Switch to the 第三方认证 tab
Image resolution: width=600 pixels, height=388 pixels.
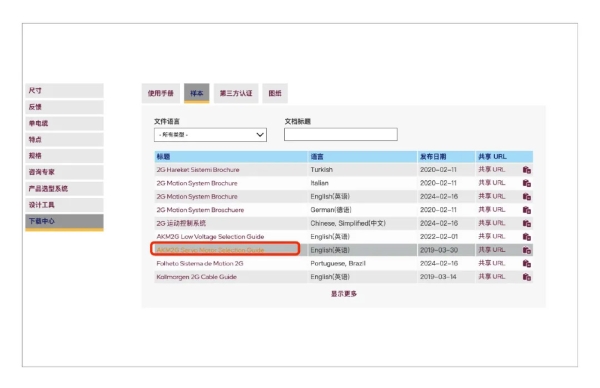(236, 93)
